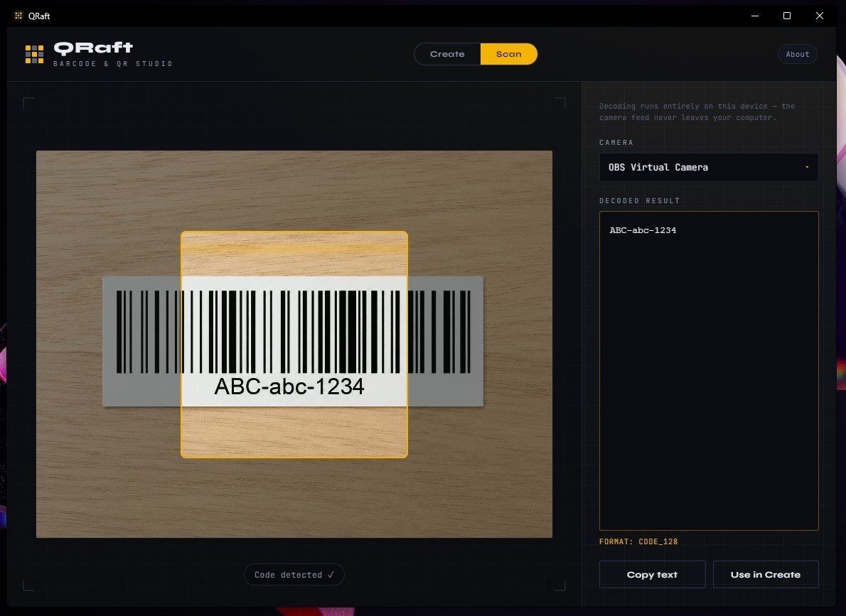
Task: Click the decoding privacy notice text
Action: tap(697, 112)
